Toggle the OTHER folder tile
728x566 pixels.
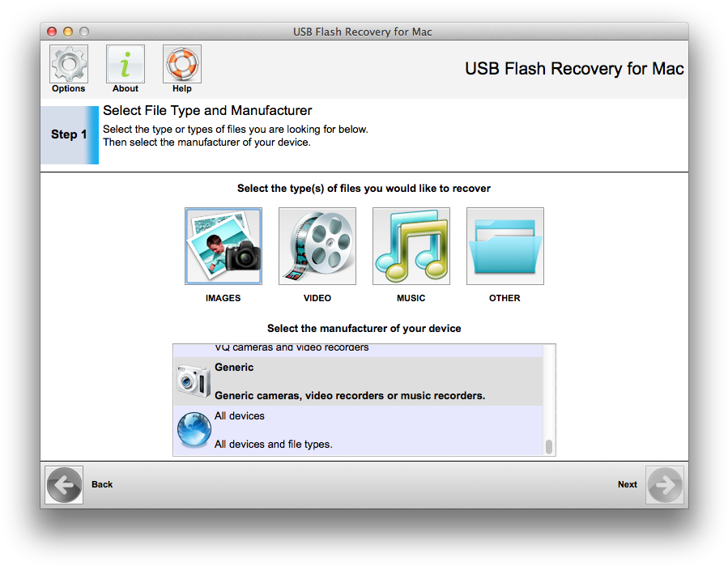click(504, 246)
